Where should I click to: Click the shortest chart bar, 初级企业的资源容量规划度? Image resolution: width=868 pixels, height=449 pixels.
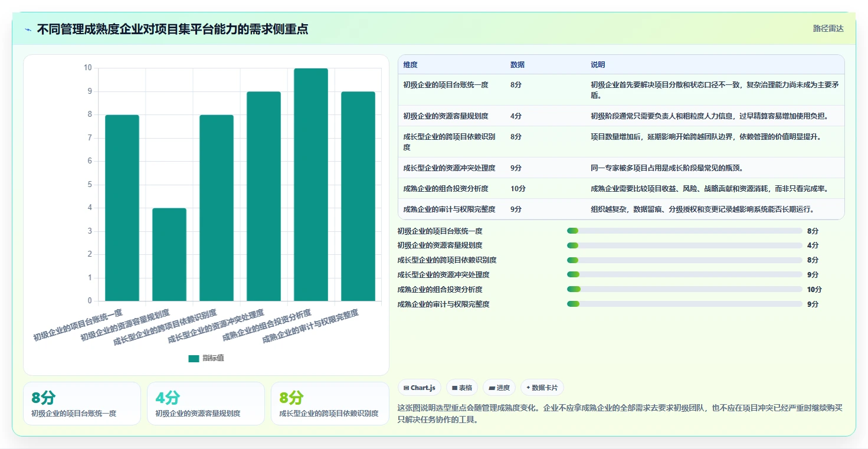(169, 254)
